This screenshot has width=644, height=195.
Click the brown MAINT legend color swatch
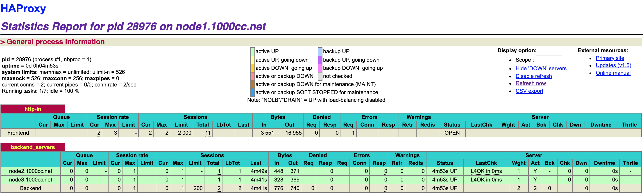point(252,84)
